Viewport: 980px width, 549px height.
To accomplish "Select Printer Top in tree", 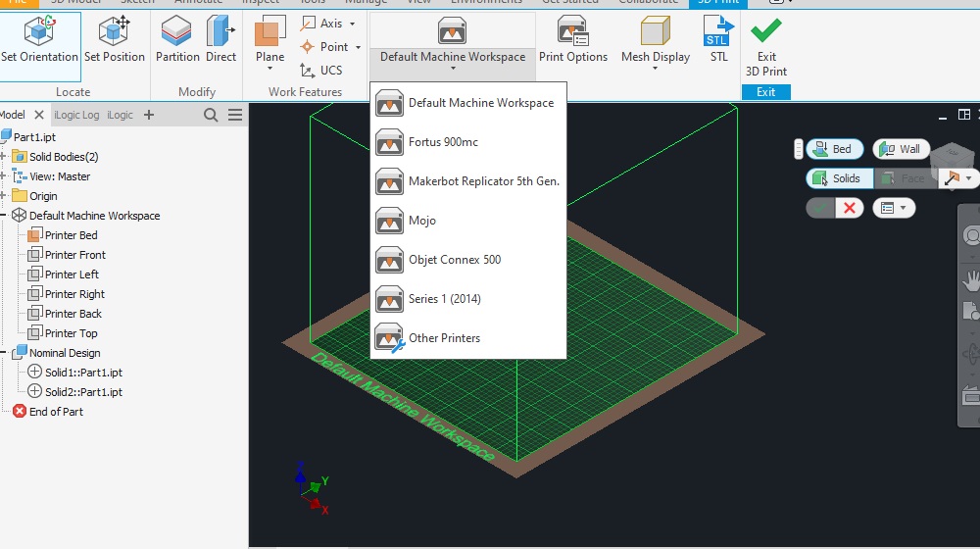I will 71,334.
